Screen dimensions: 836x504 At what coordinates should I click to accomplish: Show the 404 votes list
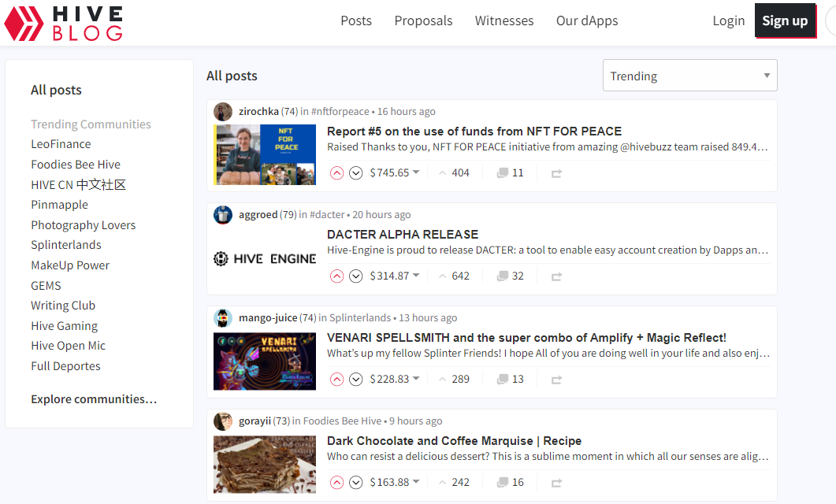click(455, 172)
